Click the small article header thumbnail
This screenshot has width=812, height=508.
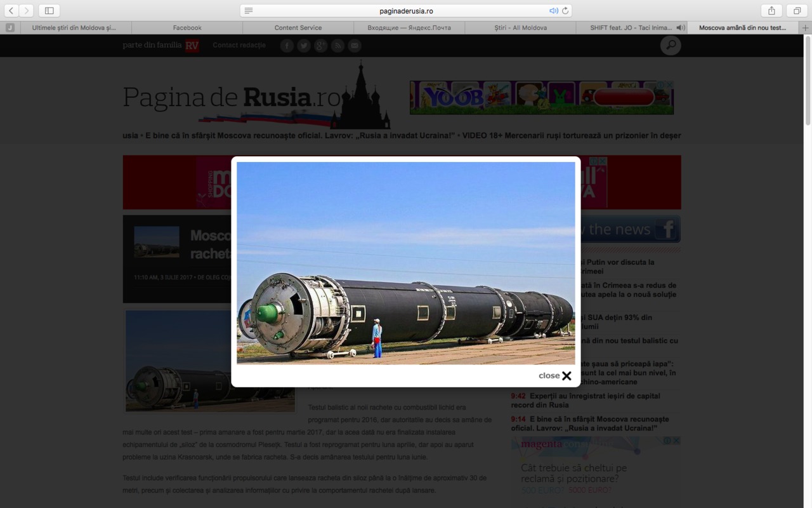(157, 242)
